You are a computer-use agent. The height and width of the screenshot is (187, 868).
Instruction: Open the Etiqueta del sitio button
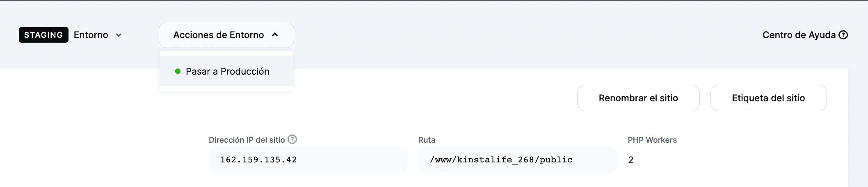(x=768, y=98)
